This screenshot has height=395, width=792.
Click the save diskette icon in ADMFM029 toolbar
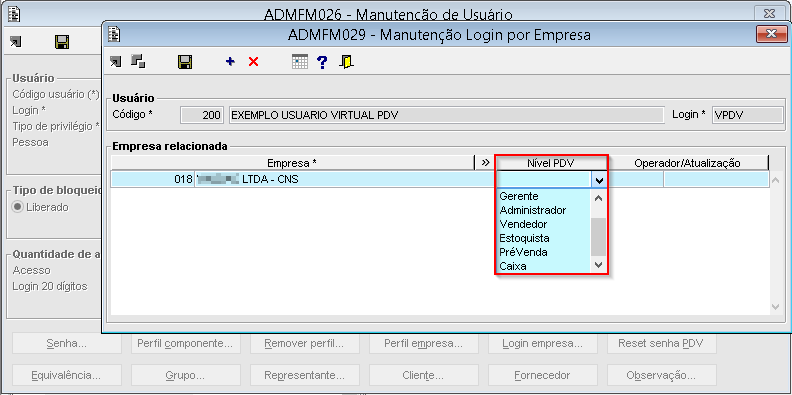[185, 62]
